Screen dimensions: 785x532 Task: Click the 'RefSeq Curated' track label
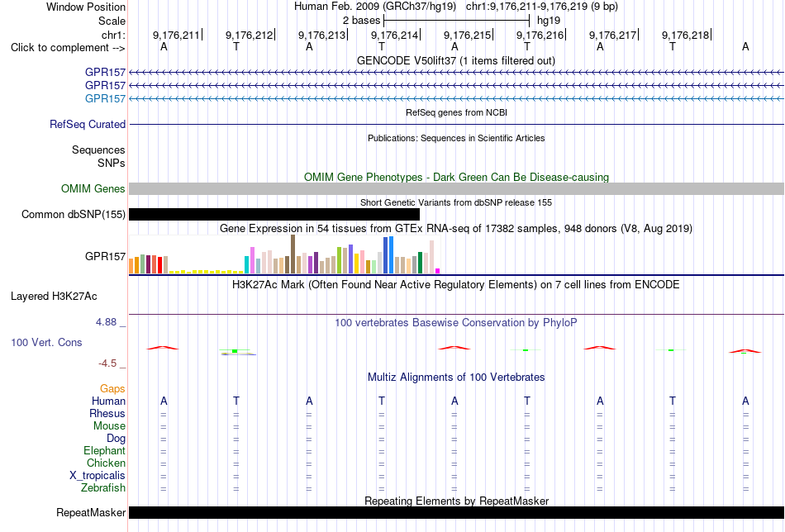pyautogui.click(x=88, y=124)
